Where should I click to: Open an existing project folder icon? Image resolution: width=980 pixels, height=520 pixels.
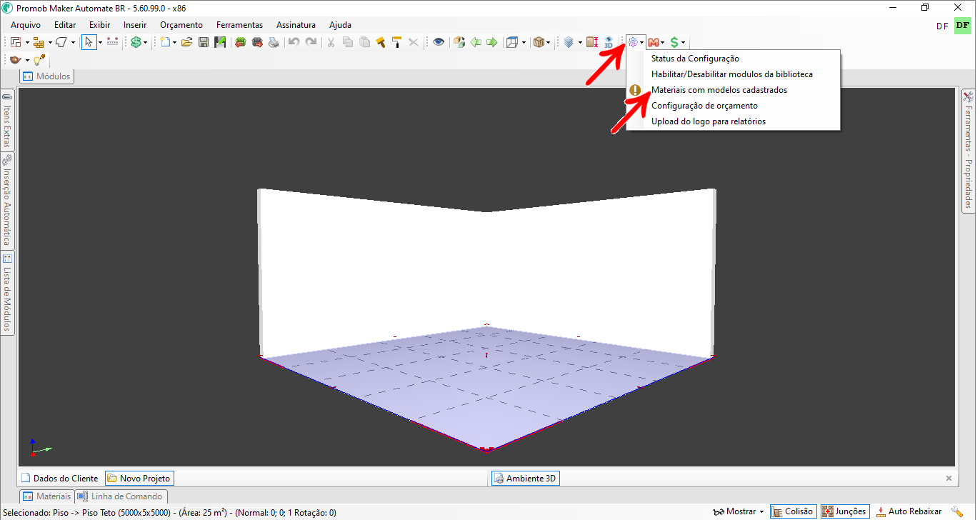point(187,42)
